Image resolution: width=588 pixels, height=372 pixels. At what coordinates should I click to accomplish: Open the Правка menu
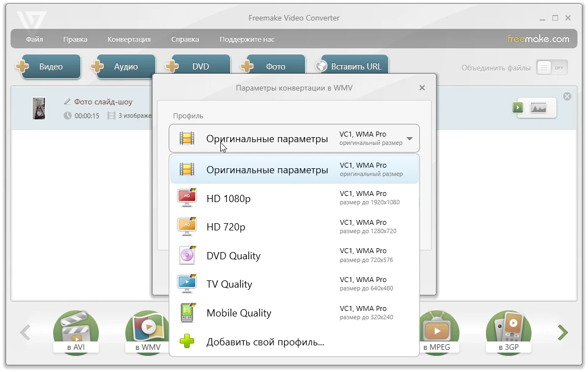point(75,39)
